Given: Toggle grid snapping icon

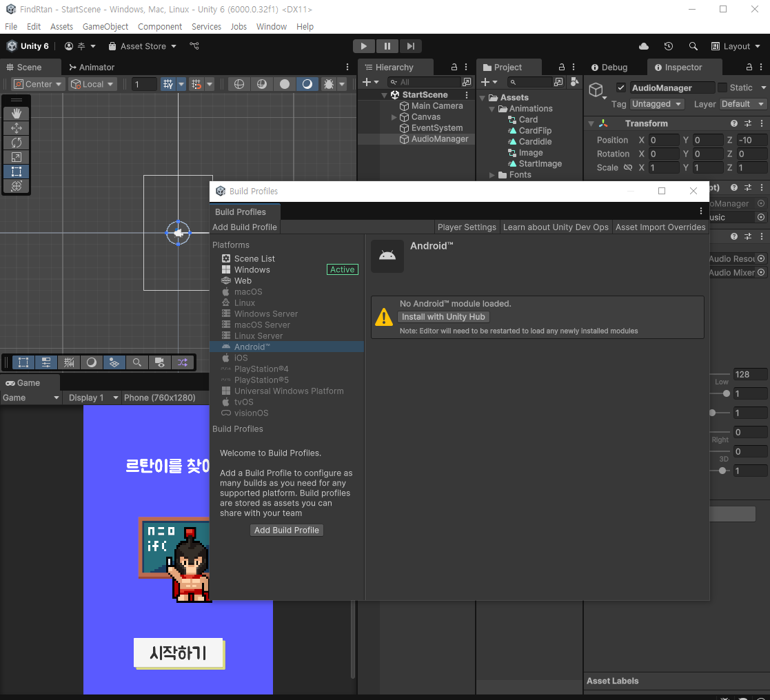Looking at the screenshot, I should (x=196, y=84).
